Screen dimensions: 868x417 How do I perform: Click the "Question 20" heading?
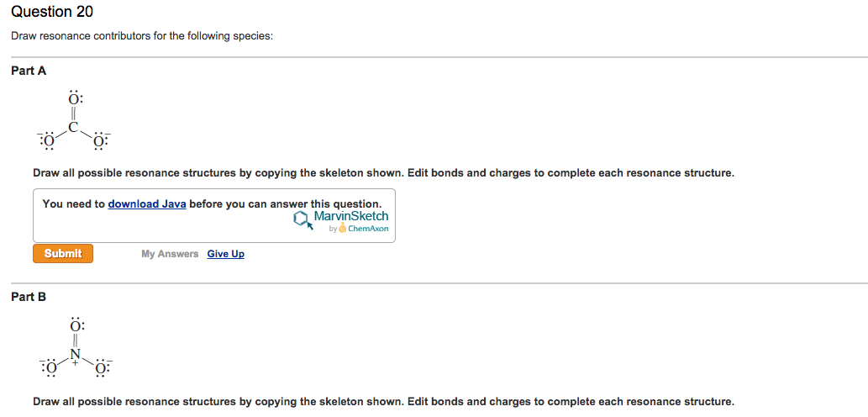point(52,12)
